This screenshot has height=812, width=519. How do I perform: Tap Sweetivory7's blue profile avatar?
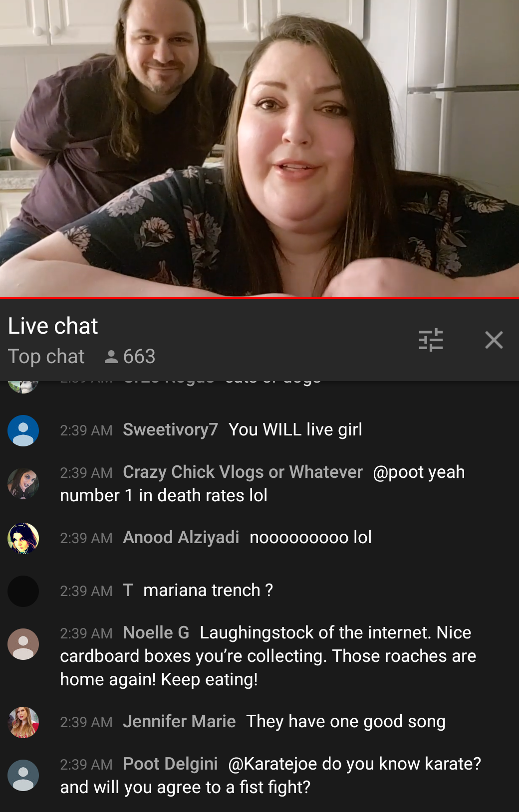pos(23,430)
